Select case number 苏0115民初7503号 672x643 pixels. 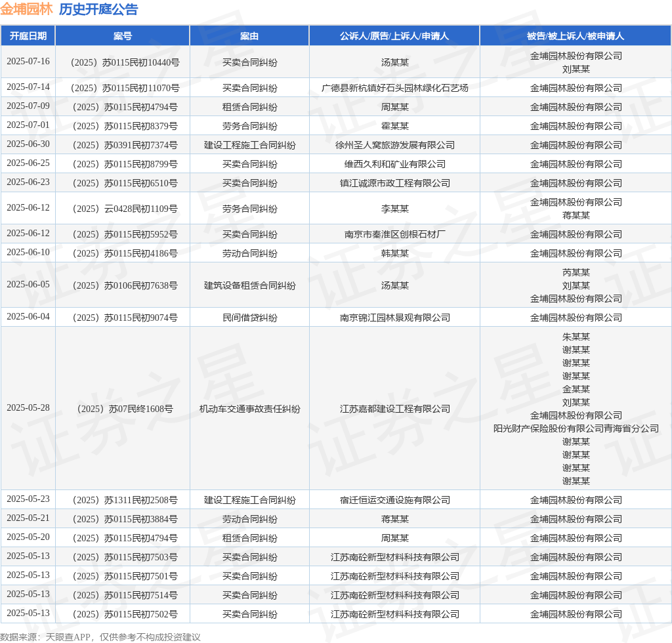click(x=125, y=557)
